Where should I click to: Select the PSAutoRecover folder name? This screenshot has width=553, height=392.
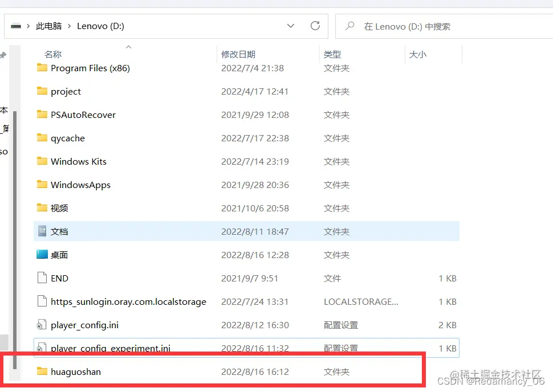click(x=83, y=115)
